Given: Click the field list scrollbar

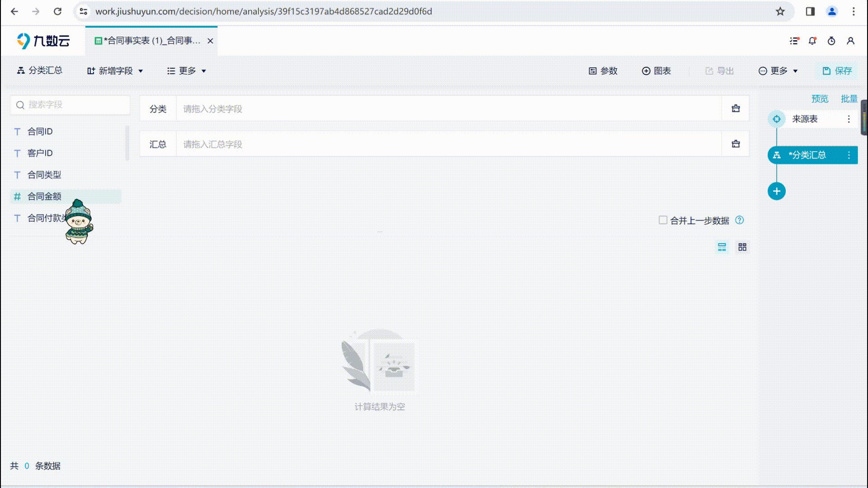Looking at the screenshot, I should pos(127,142).
